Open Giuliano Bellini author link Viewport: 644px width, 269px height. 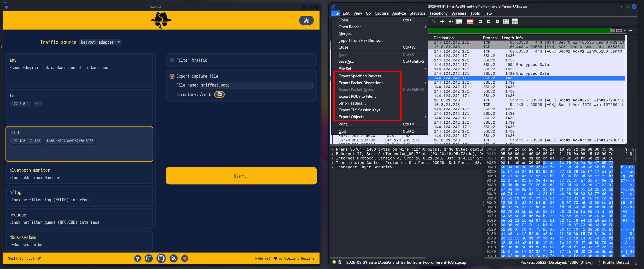pyautogui.click(x=299, y=259)
